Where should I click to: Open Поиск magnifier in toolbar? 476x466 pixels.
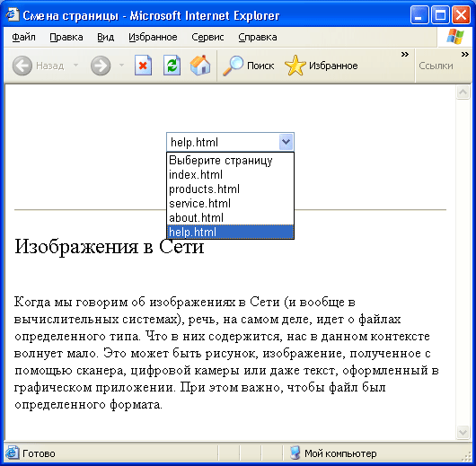233,66
